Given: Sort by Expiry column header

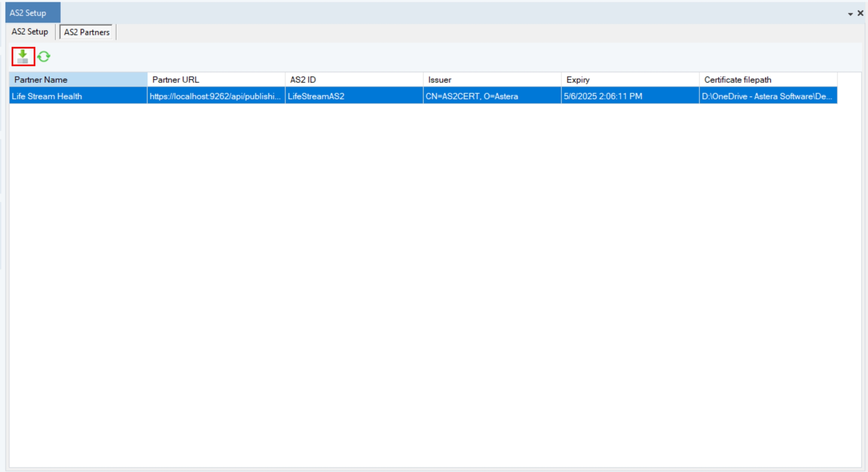Looking at the screenshot, I should tap(630, 80).
